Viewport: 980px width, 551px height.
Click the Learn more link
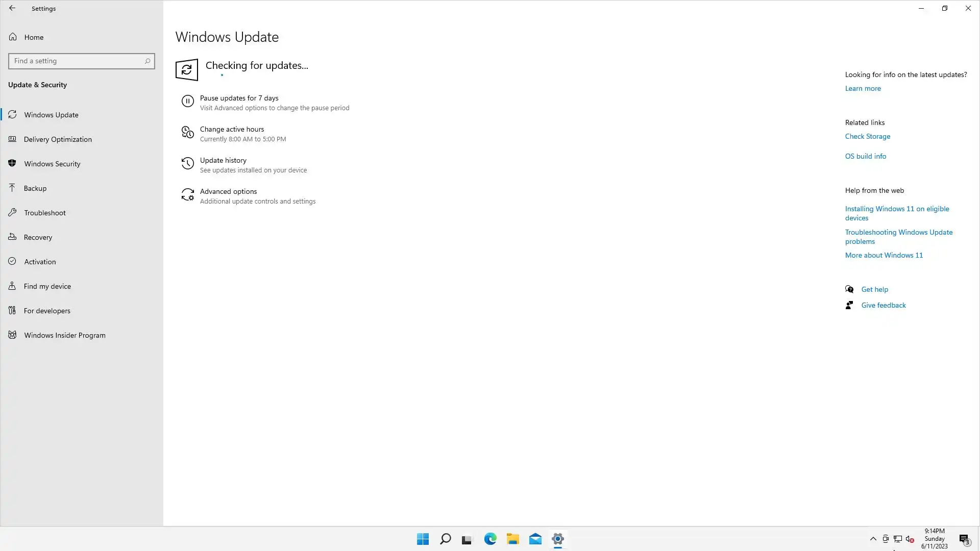tap(863, 88)
